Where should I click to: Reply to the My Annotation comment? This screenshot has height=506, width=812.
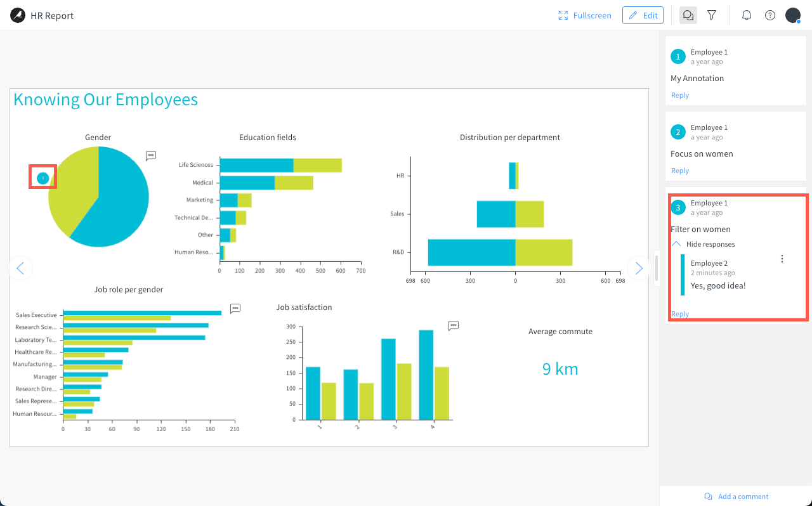pos(680,95)
